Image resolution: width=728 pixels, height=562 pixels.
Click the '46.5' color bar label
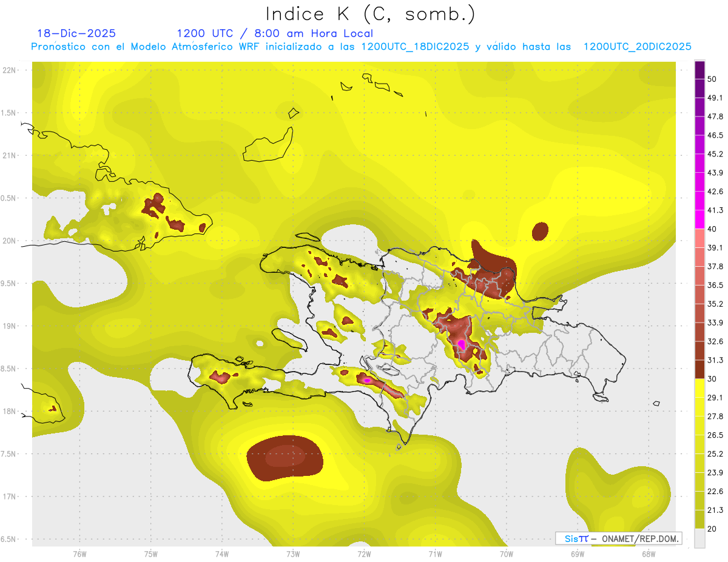(x=715, y=135)
